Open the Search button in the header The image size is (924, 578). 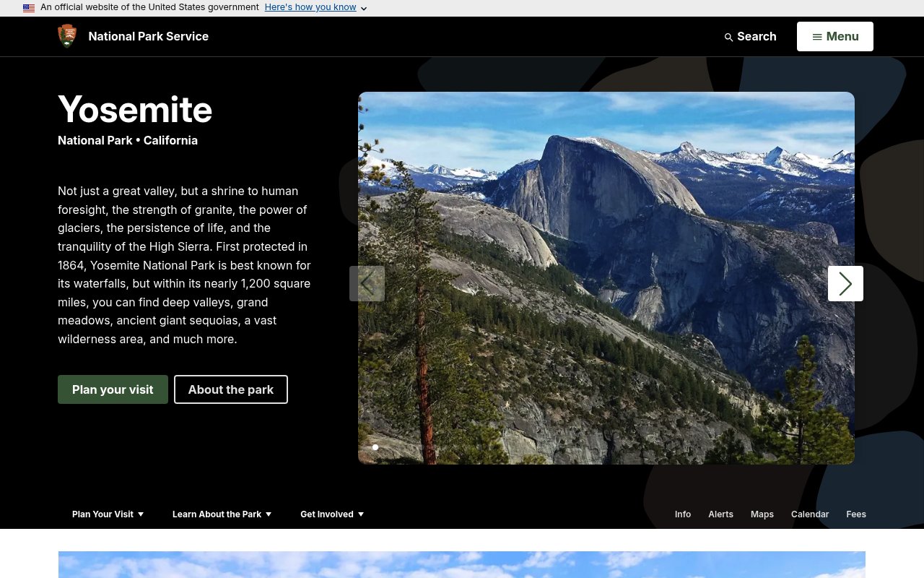(750, 36)
